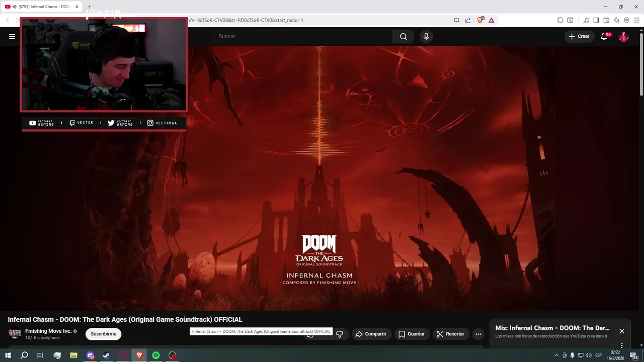The image size is (644, 362).
Task: Open File Explorer from taskbar
Action: click(73, 355)
